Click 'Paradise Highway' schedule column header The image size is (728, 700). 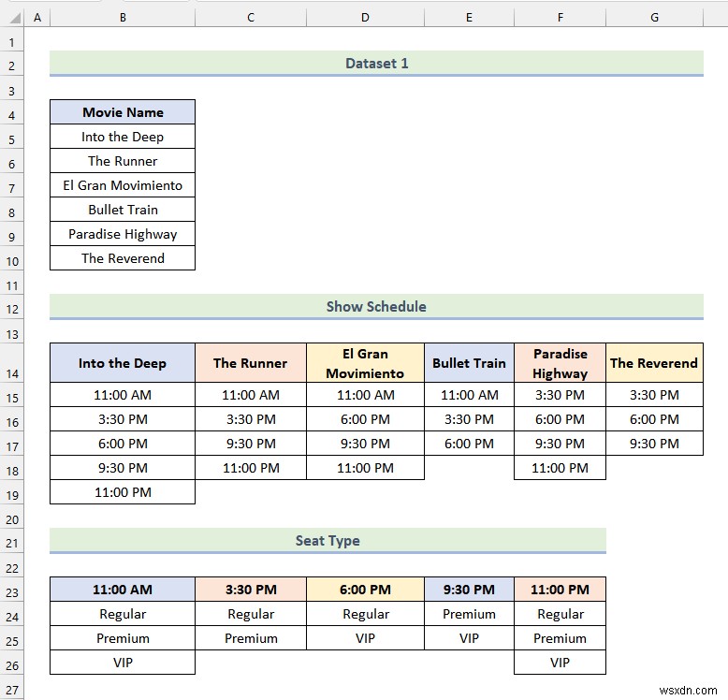[560, 363]
